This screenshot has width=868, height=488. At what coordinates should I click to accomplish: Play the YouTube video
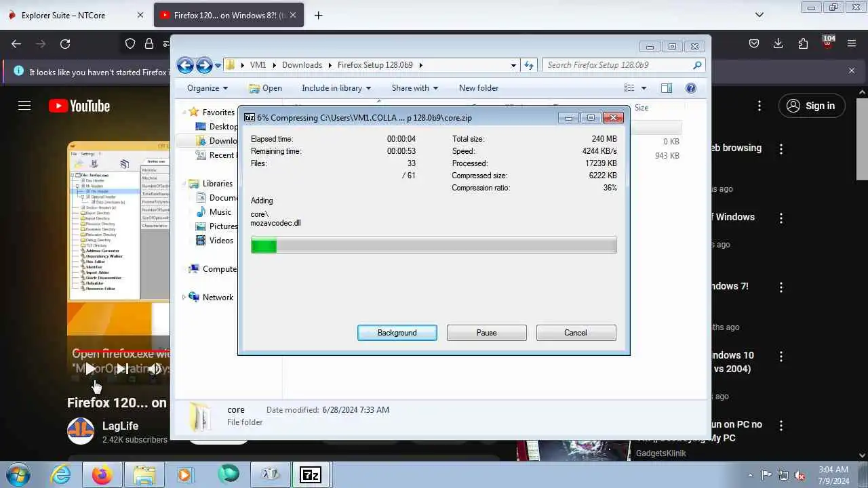(90, 369)
